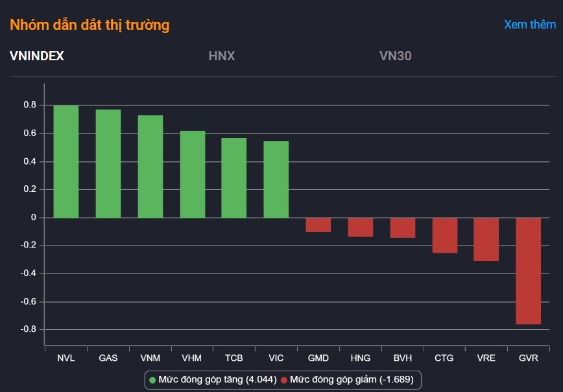Select the VHM green bar
This screenshot has height=392, width=563.
pyautogui.click(x=193, y=174)
